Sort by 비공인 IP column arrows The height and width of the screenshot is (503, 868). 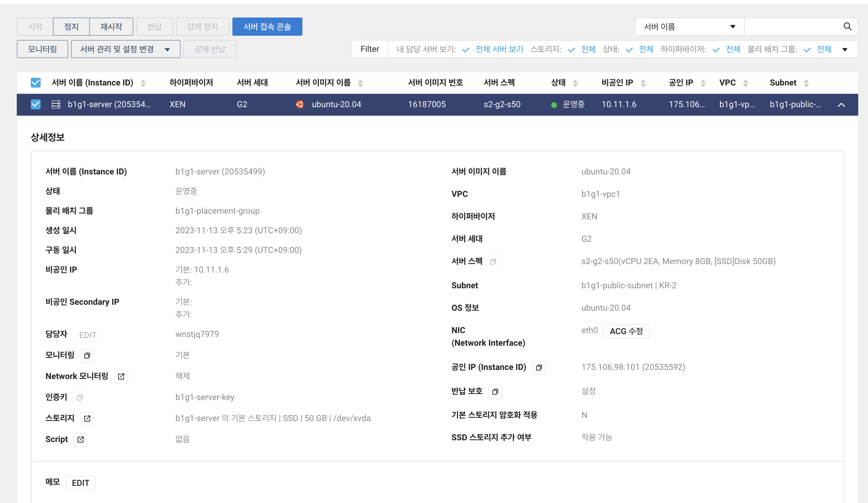(643, 83)
